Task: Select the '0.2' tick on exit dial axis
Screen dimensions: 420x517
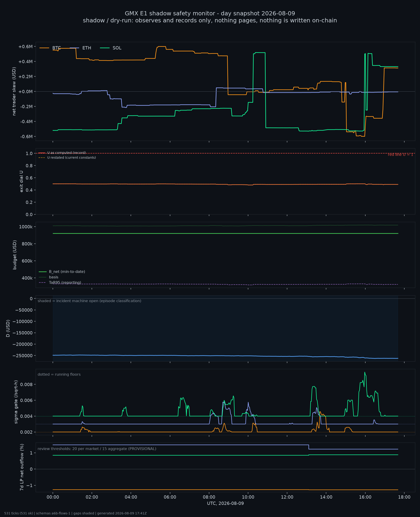Action: click(29, 202)
